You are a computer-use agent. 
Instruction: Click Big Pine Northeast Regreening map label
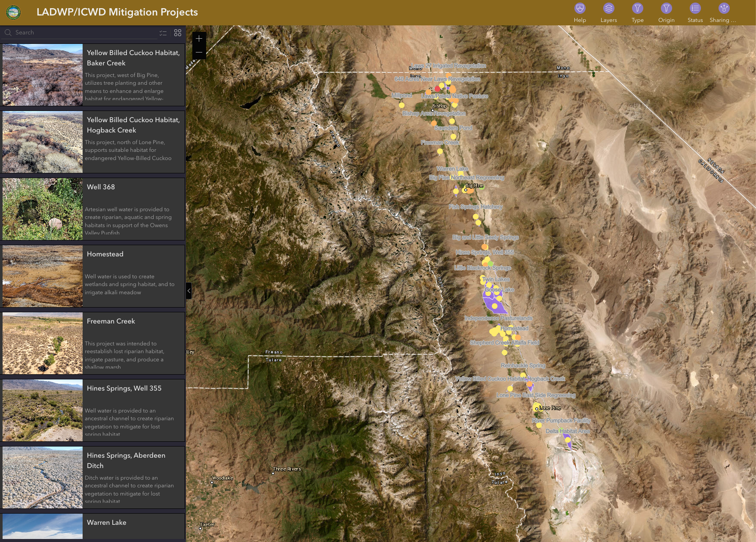click(x=466, y=178)
